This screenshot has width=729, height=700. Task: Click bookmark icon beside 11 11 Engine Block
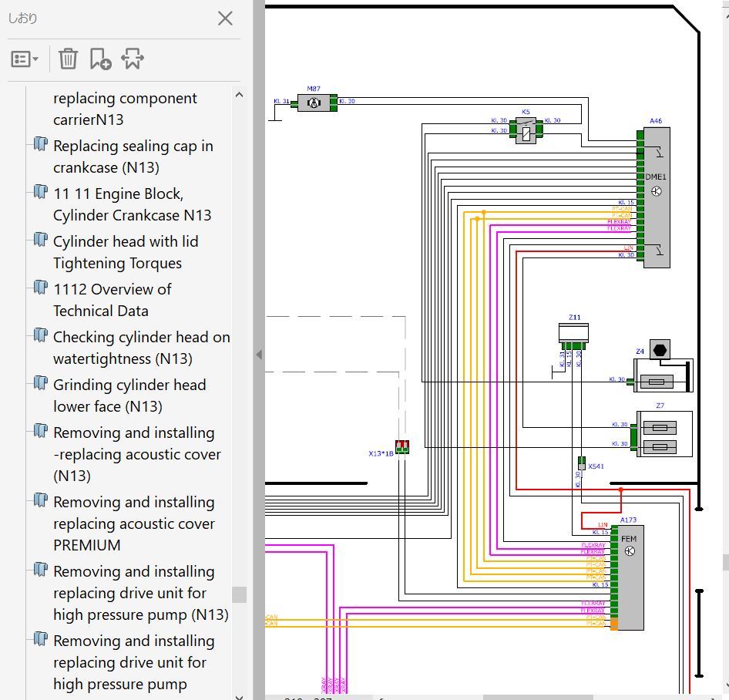pos(40,192)
